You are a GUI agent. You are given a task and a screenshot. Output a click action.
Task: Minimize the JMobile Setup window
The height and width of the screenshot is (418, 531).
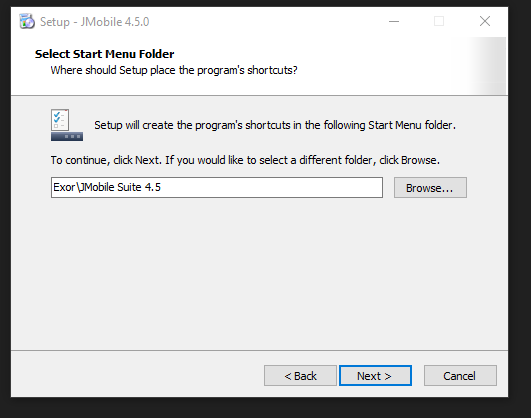pos(394,22)
